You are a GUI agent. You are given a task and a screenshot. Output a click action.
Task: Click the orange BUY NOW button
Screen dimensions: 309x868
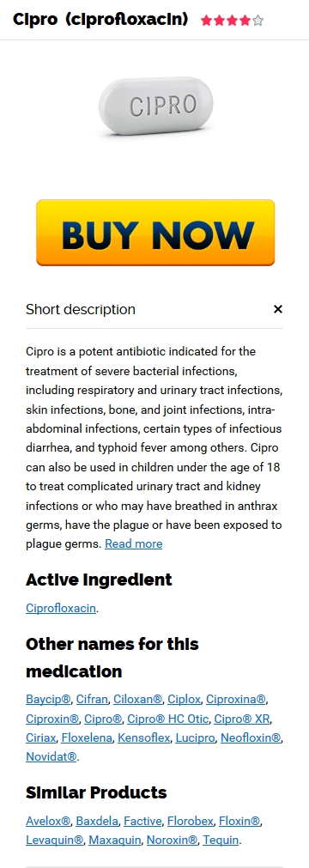[155, 233]
